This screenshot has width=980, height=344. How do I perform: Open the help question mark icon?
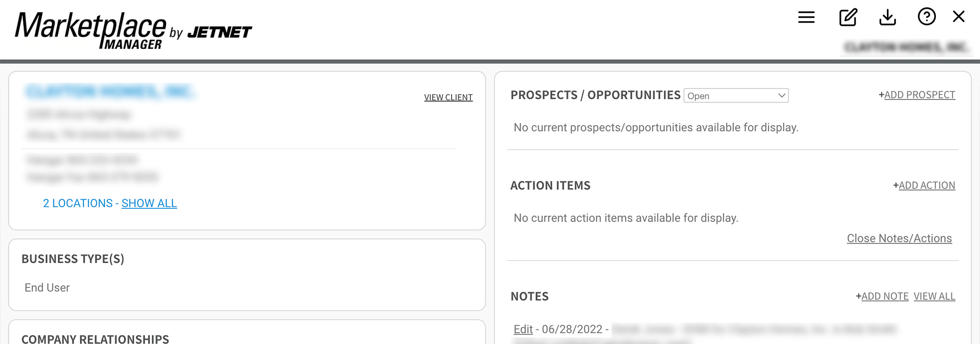tap(926, 17)
